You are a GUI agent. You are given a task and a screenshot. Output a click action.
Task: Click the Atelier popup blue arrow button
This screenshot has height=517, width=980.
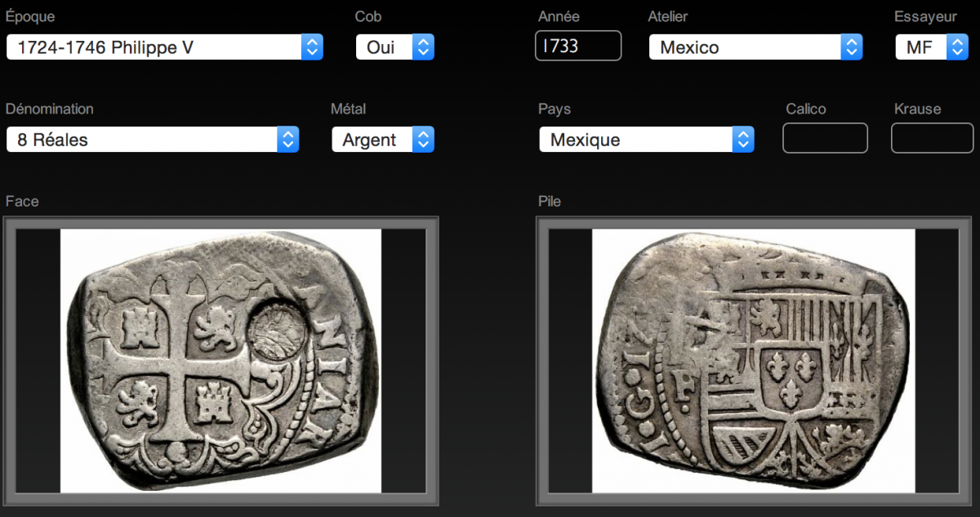coord(852,47)
